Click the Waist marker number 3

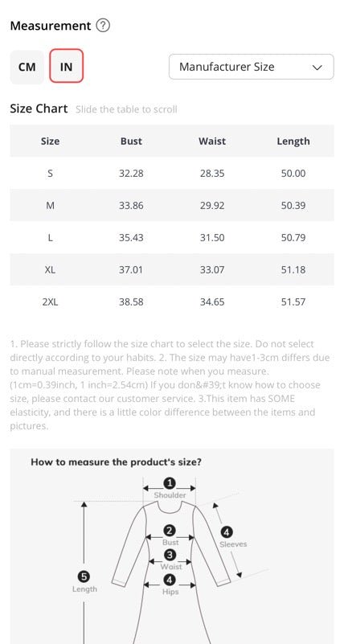(170, 556)
